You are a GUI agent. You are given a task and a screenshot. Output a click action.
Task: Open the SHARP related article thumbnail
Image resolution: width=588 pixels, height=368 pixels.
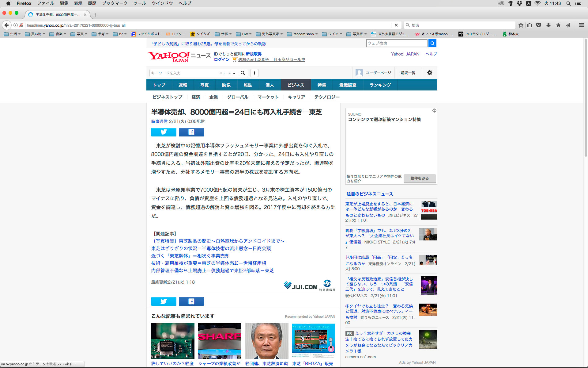(220, 341)
